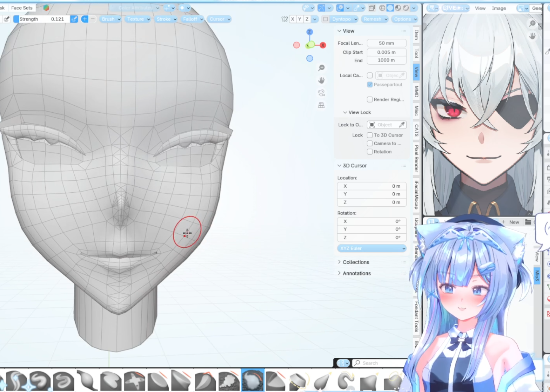Toggle camera view using the camera icon
550x392 pixels.
click(321, 93)
